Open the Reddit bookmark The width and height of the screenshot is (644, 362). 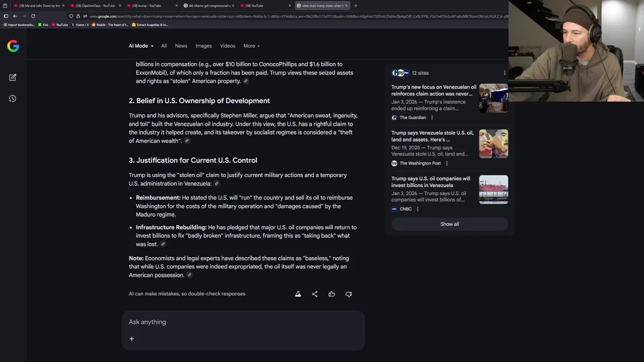click(110, 25)
